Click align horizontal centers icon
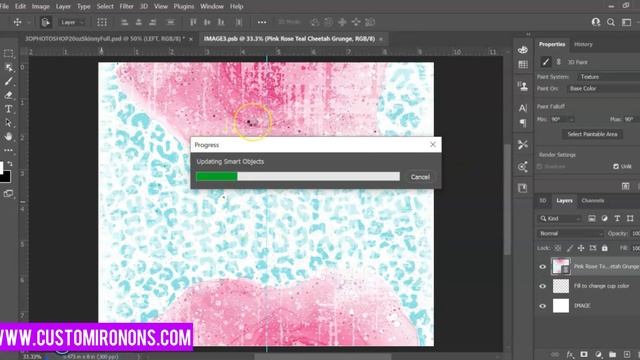640x360 pixels. pyautogui.click(x=139, y=22)
